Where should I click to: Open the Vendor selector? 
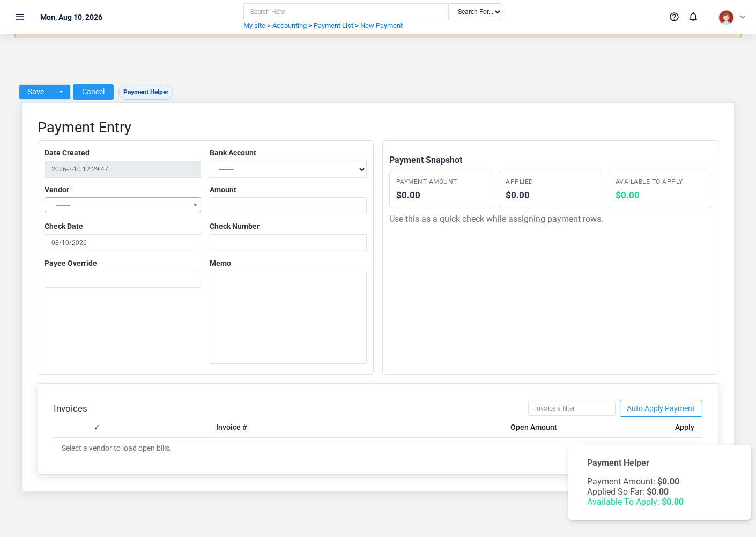click(123, 205)
